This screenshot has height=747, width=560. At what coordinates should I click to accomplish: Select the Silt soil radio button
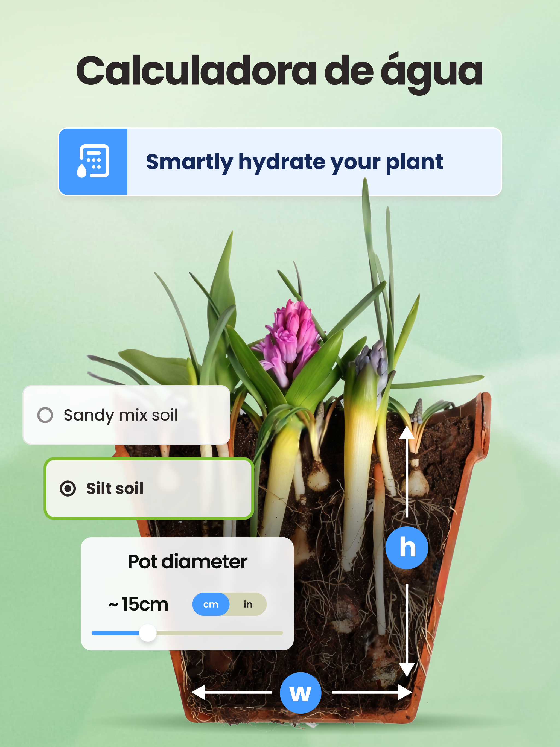pos(68,488)
